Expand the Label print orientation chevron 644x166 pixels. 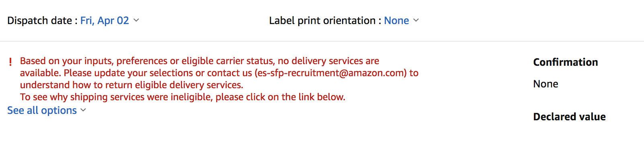click(x=416, y=20)
